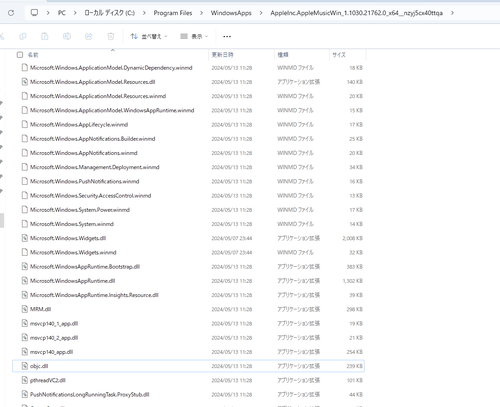The height and width of the screenshot is (407, 500).
Task: Sort by name (名前) column header
Action: [x=33, y=55]
